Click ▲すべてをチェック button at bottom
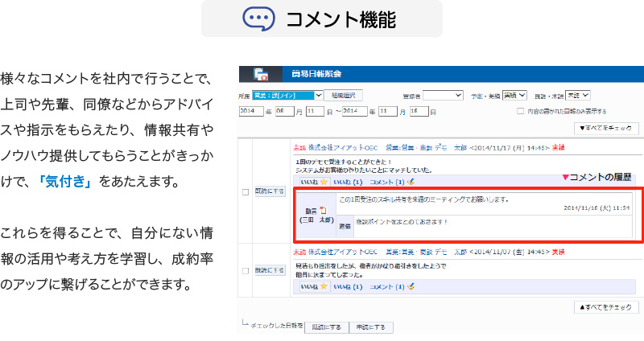The image size is (644, 341). pyautogui.click(x=607, y=307)
